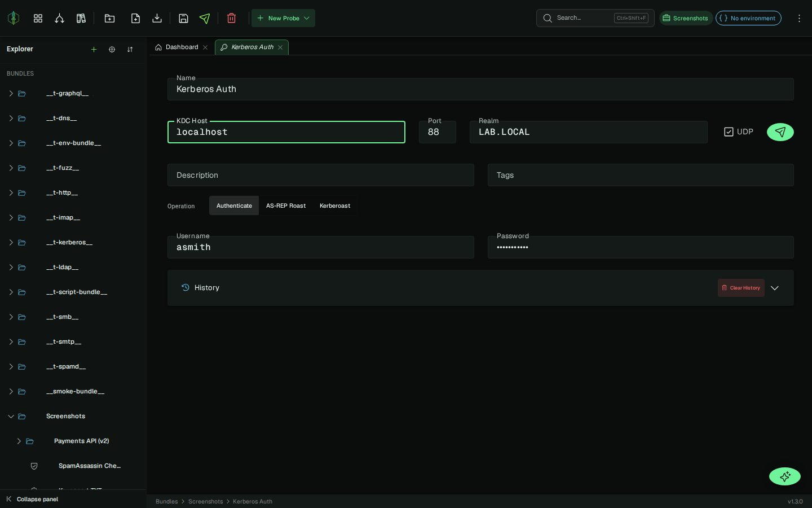812x508 pixels.
Task: Click the magnifier icon in search box
Action: point(547,18)
